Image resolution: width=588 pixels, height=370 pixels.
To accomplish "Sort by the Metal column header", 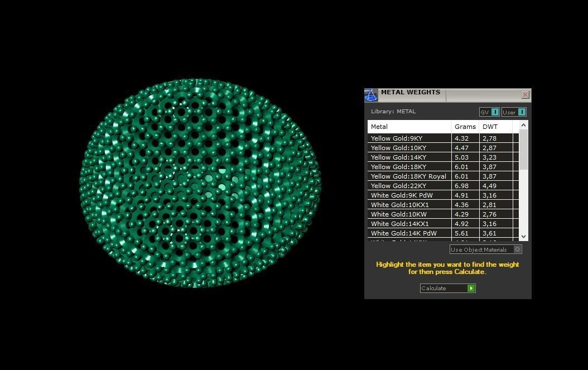I will tap(409, 127).
